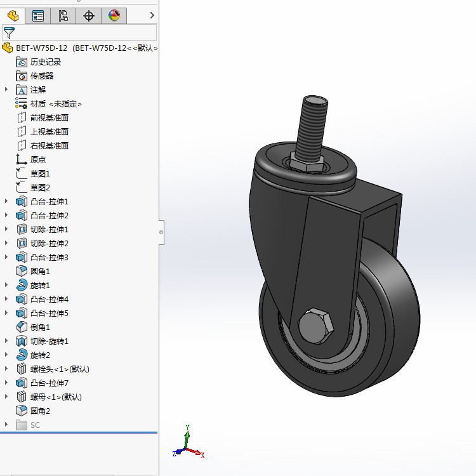This screenshot has width=476, height=476.
Task: Select the 前视基准面 text label
Action: tap(49, 118)
